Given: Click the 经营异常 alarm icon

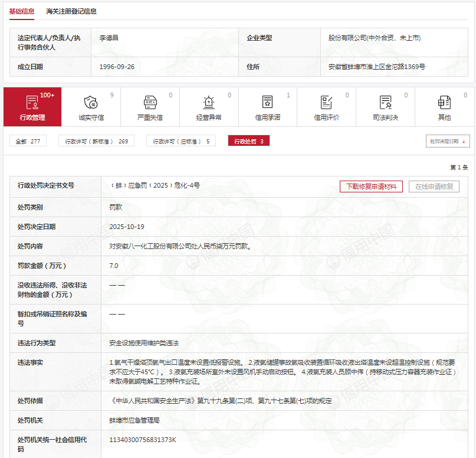Looking at the screenshot, I should tap(209, 103).
